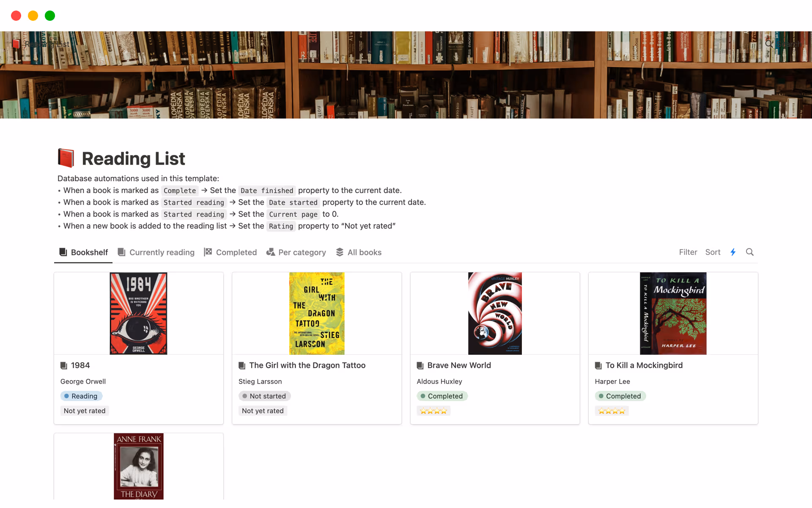Screen dimensions: 812x508
Task: Open the Sort menu
Action: tap(713, 252)
